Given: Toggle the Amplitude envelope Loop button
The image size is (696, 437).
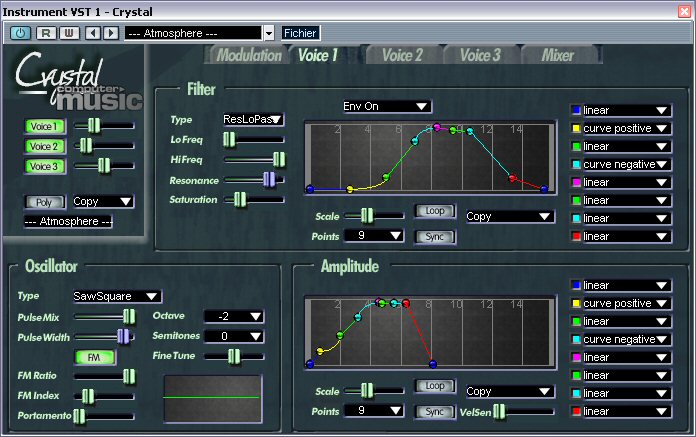Looking at the screenshot, I should [x=435, y=386].
